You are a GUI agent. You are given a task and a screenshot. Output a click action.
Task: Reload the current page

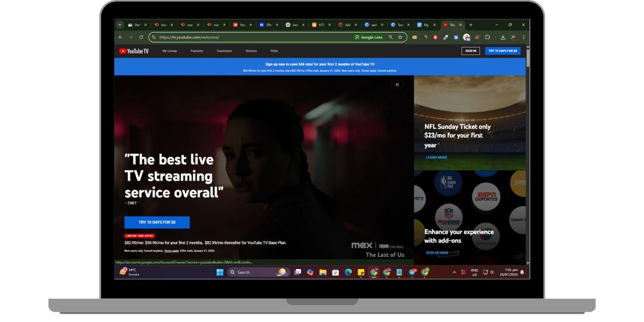coord(141,38)
